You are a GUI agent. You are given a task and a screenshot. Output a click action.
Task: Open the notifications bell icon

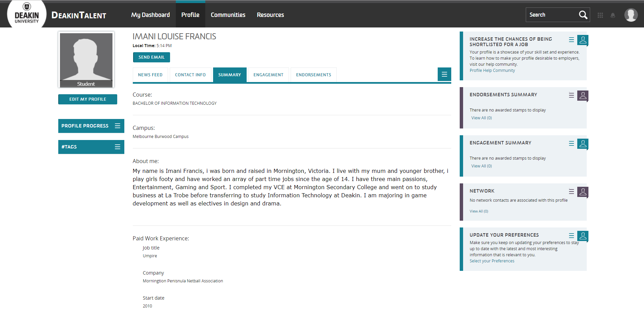[x=613, y=15]
